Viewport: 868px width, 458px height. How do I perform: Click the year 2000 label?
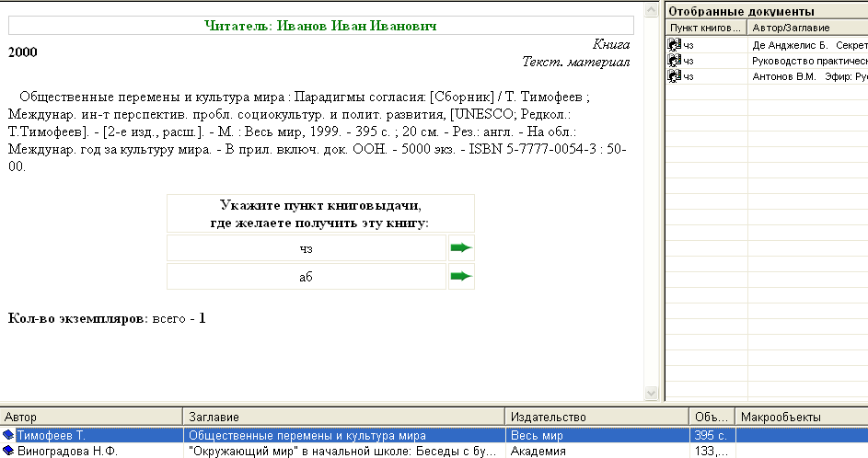tap(23, 52)
